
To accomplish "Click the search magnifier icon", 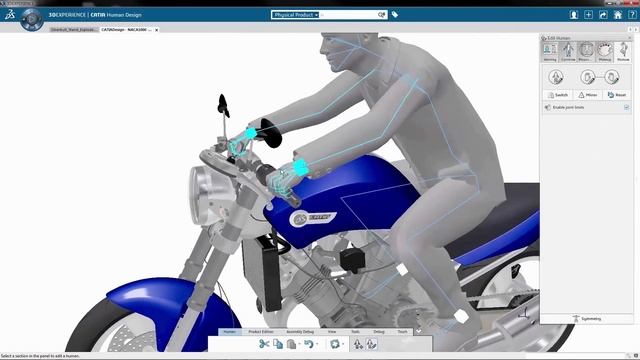I will 381,15.
